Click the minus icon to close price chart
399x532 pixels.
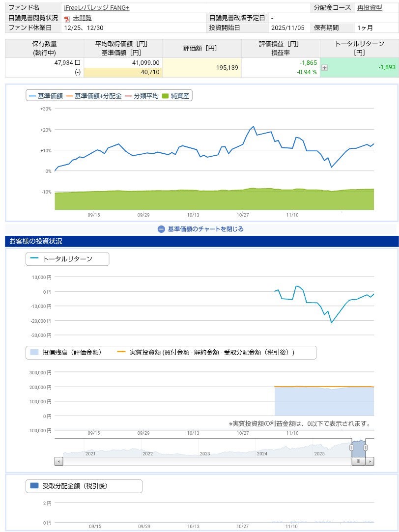click(161, 229)
